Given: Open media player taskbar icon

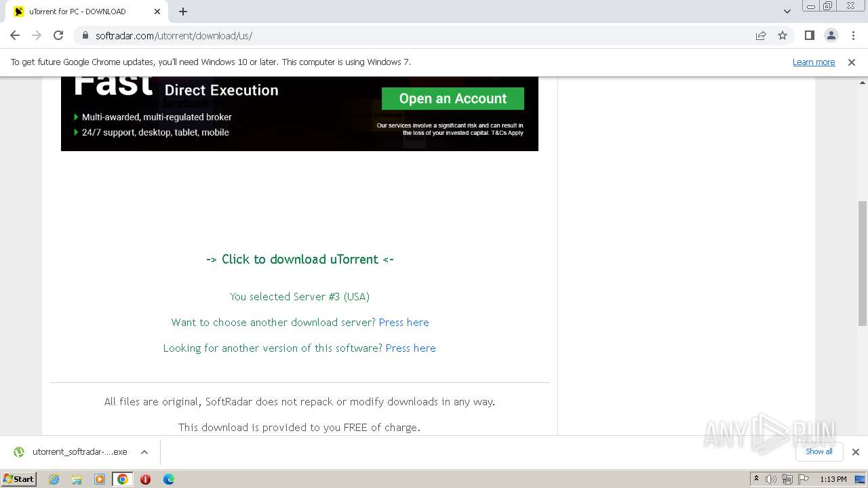Looking at the screenshot, I should click(x=100, y=479).
